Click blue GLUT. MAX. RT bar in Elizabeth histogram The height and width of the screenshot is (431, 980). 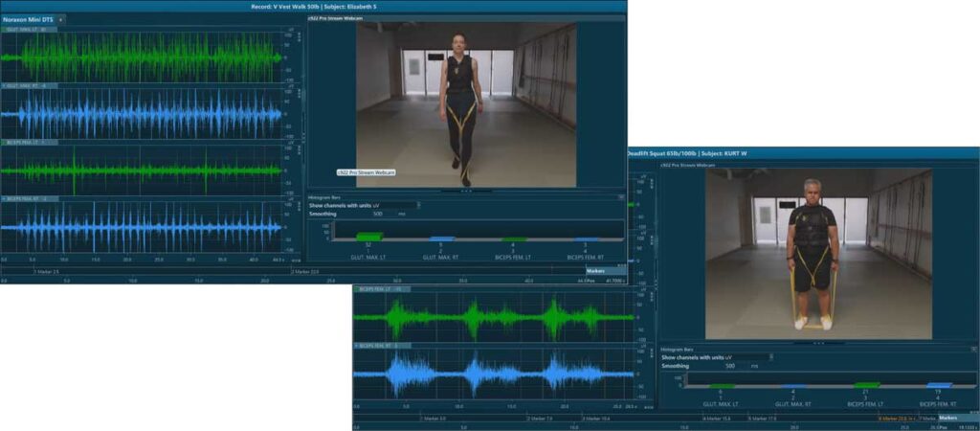tap(441, 238)
